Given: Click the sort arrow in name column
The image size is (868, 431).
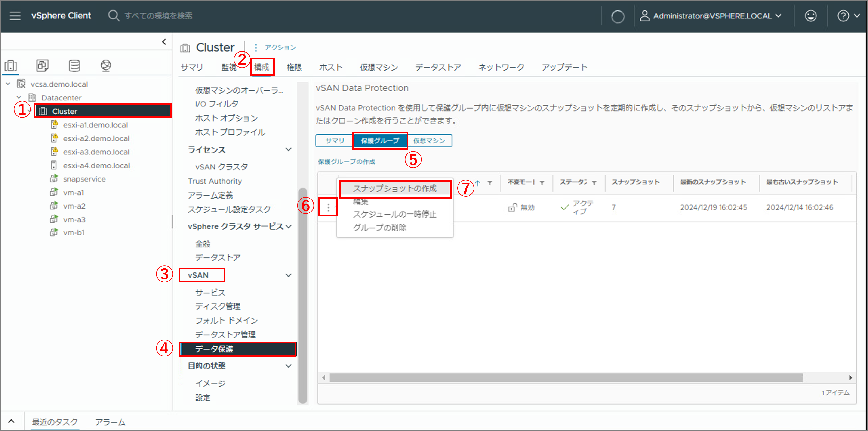Looking at the screenshot, I should point(477,183).
